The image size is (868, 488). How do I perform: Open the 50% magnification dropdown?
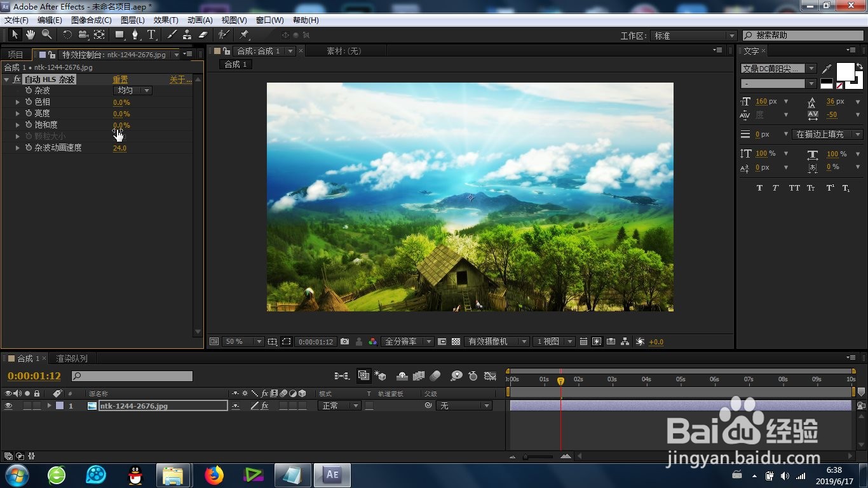click(x=243, y=342)
